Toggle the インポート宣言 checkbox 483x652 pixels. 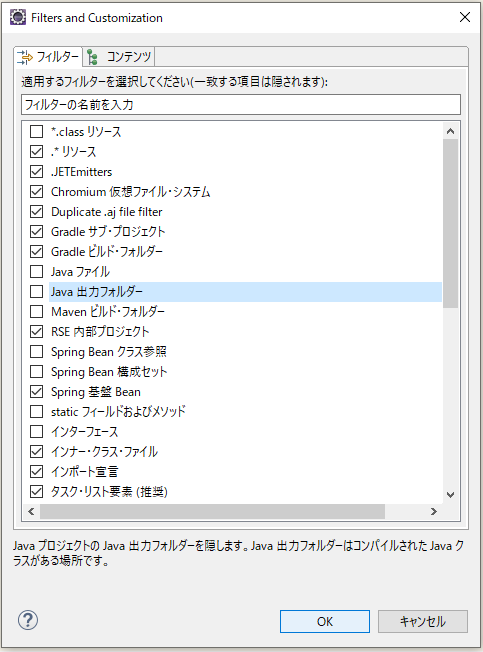tap(37, 472)
